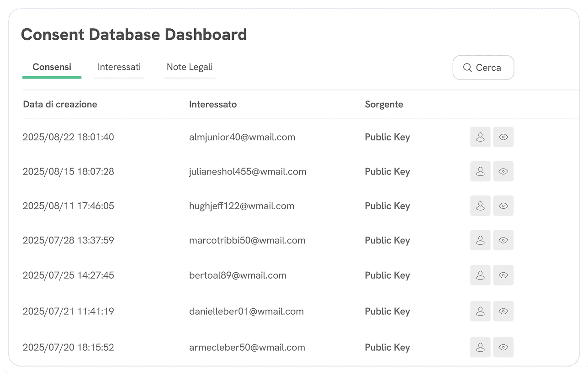Click eye icon for armecleber50@wmail.com row

pos(503,347)
